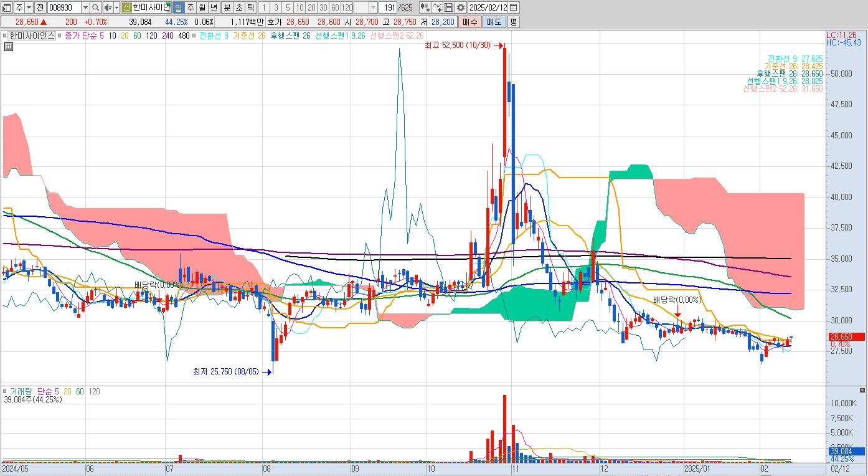Open chart settings gear icon
Screen dimensions: 868x476
pyautogui.click(x=461, y=7)
